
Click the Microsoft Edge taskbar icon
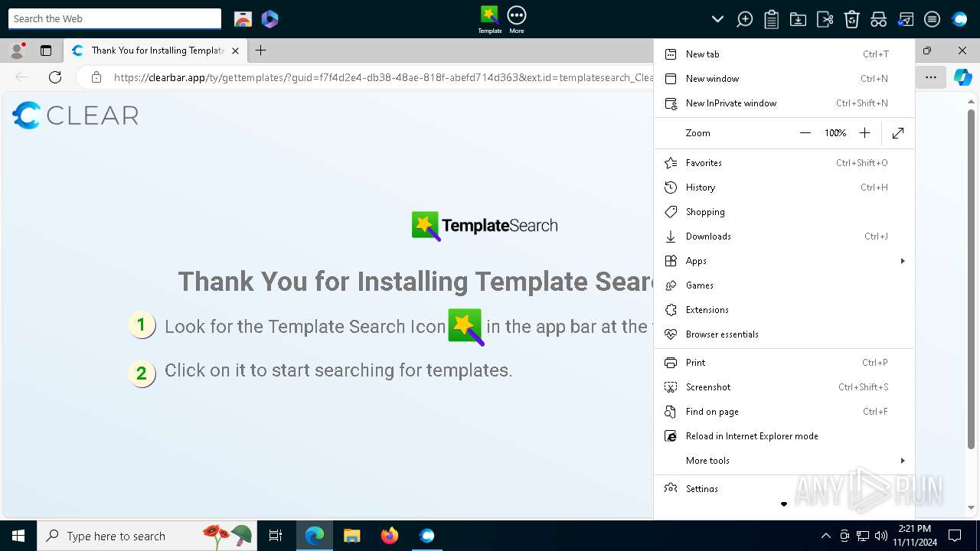[x=315, y=536]
